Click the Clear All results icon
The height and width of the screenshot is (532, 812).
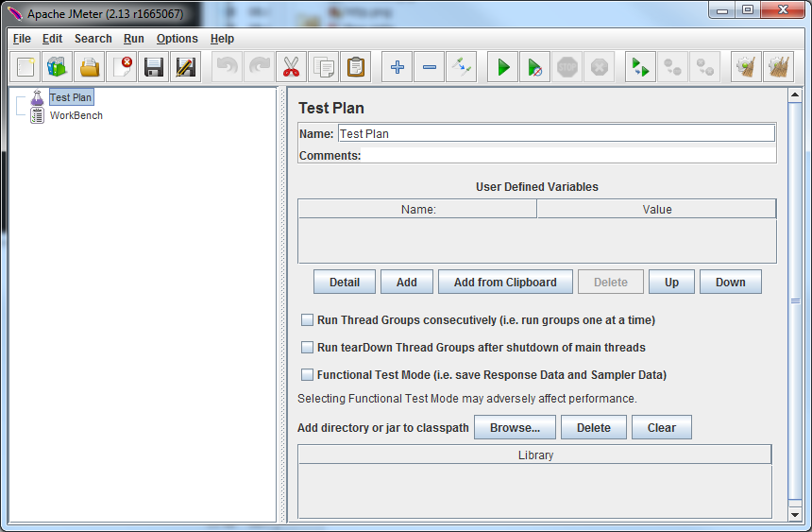(x=778, y=67)
